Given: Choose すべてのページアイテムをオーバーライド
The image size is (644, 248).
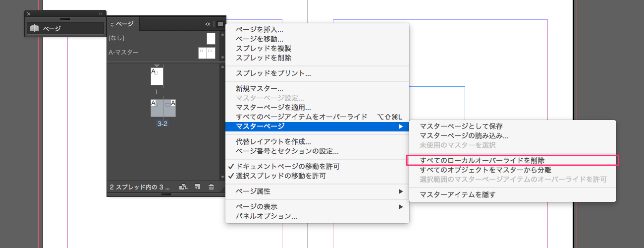Looking at the screenshot, I should 317,117.
